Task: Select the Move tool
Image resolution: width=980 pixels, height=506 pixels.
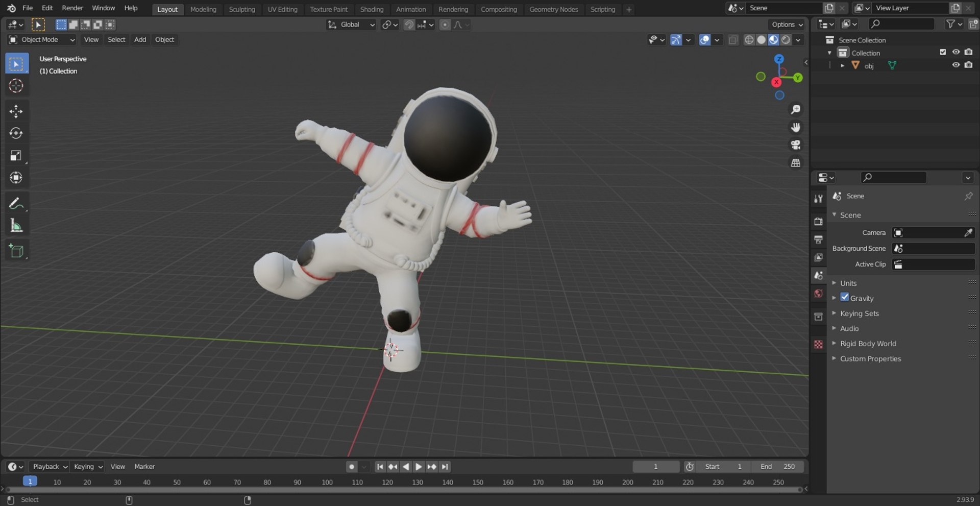Action: click(16, 111)
